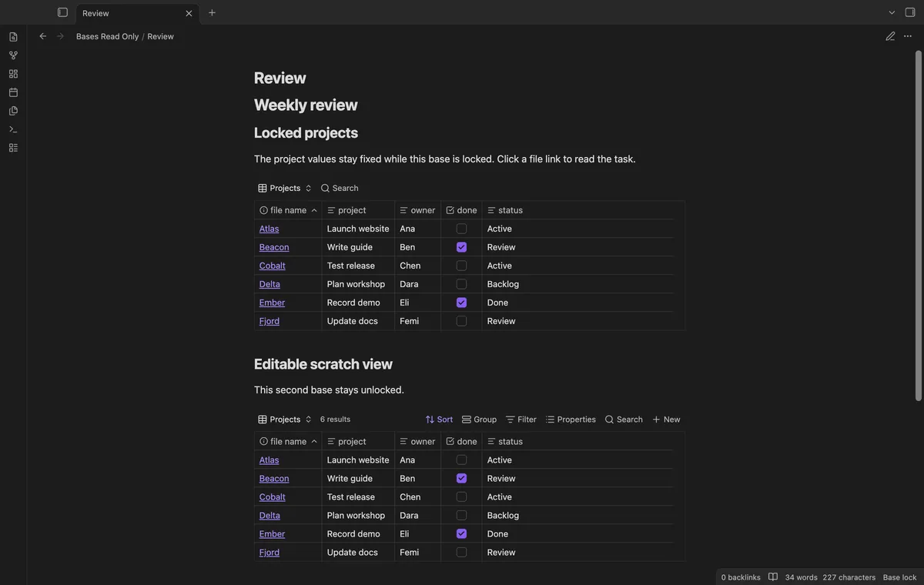924x585 pixels.
Task: Open the more options ellipsis menu
Action: 908,36
